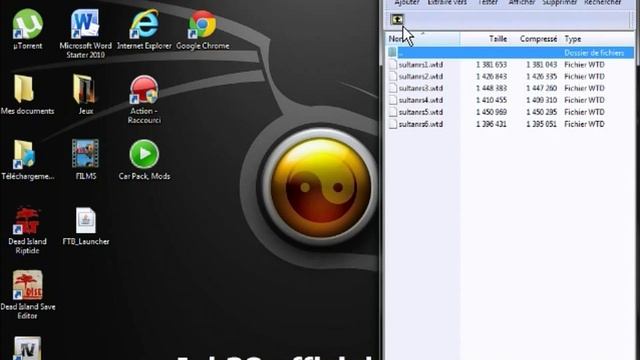Viewport: 640px width, 360px height.
Task: Launch the Dead Island Riptide shortcut
Action: (27, 230)
